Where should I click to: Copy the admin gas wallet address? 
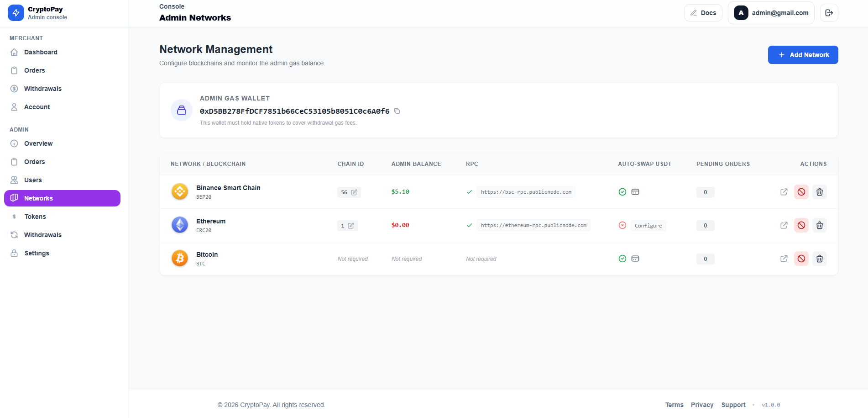[x=397, y=111]
